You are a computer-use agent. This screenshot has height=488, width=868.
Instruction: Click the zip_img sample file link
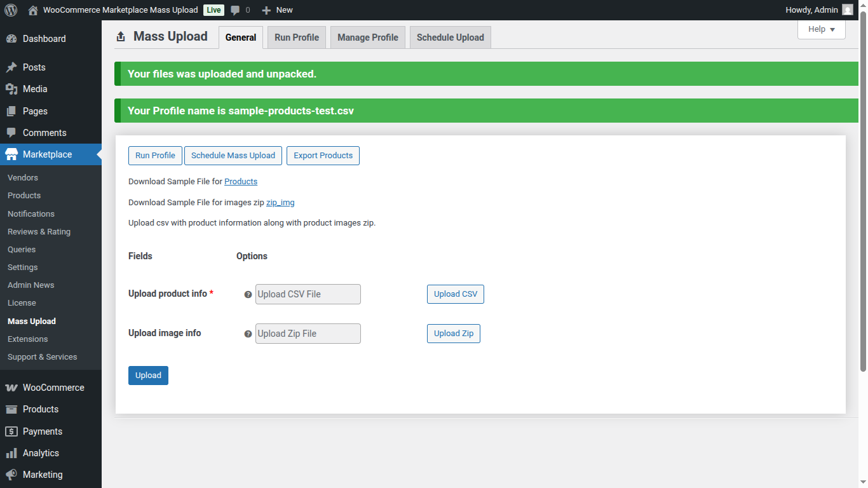click(x=280, y=202)
